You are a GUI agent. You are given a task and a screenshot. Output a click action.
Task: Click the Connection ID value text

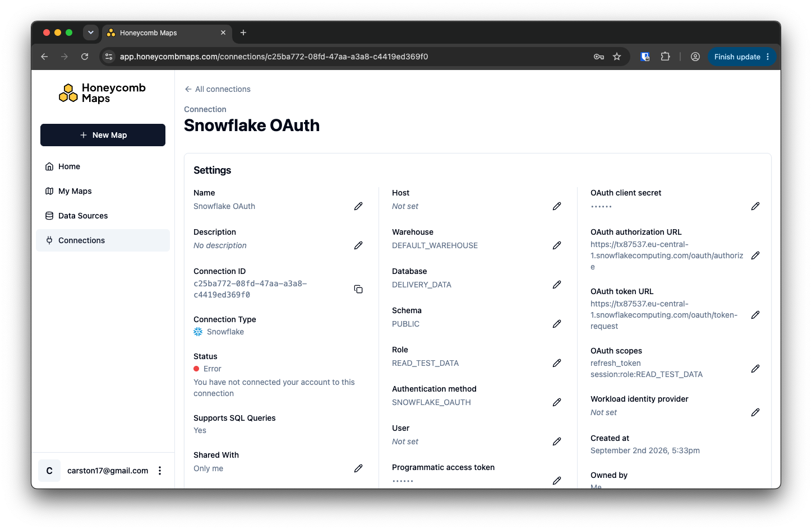[250, 289]
